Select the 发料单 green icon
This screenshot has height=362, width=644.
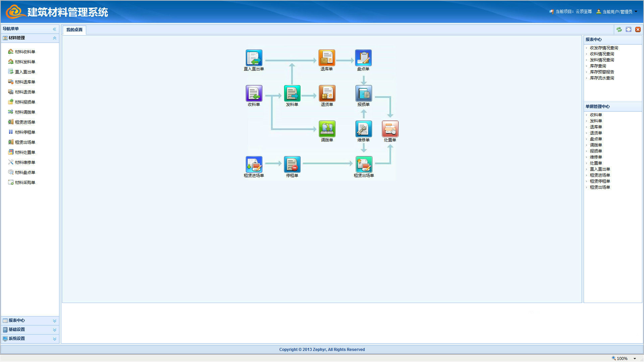292,94
